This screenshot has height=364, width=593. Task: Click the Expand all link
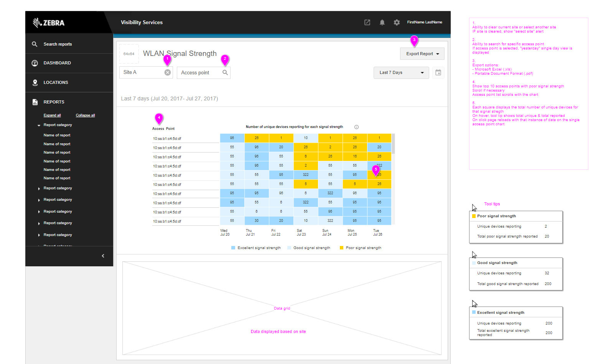pos(52,115)
